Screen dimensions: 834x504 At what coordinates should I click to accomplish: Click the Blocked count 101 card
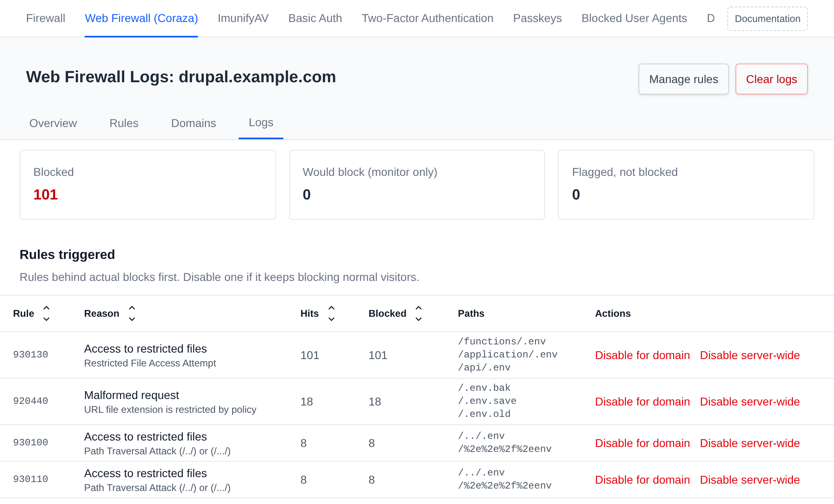click(148, 185)
